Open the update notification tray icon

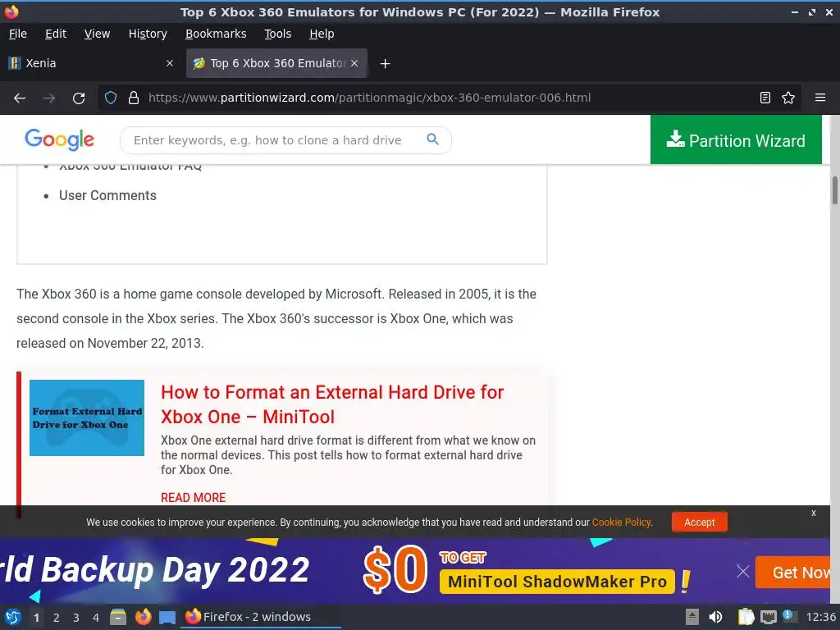[x=789, y=616]
